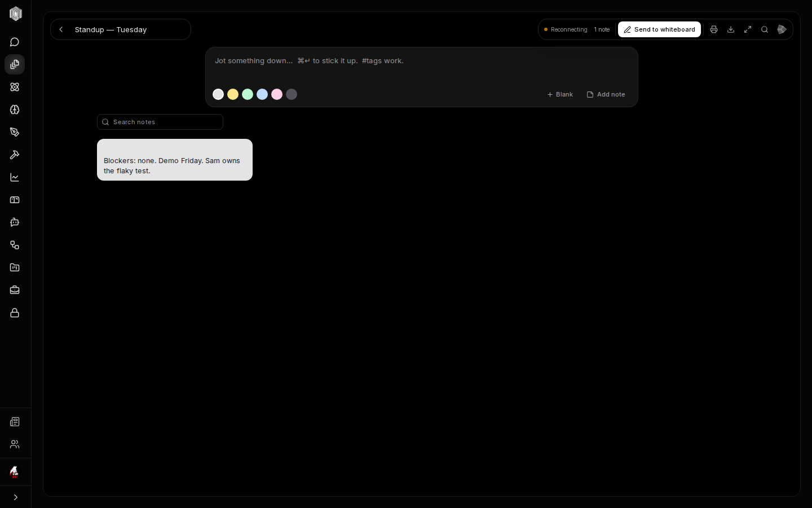
Task: Choose the blue note color swatch
Action: [262, 94]
